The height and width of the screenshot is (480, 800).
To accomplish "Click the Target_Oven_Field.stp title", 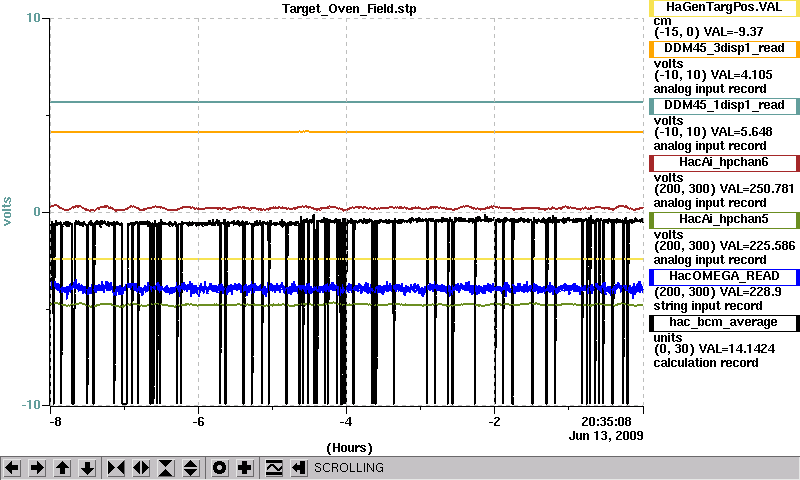I will [349, 9].
